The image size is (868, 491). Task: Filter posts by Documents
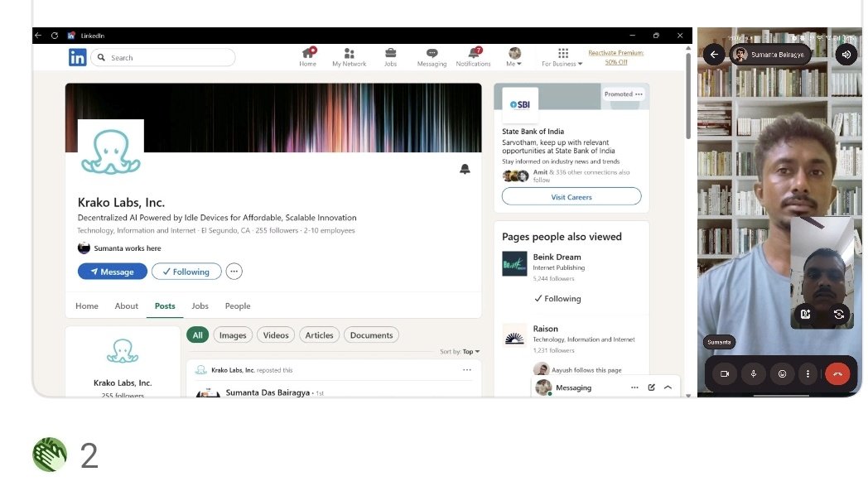pos(371,335)
